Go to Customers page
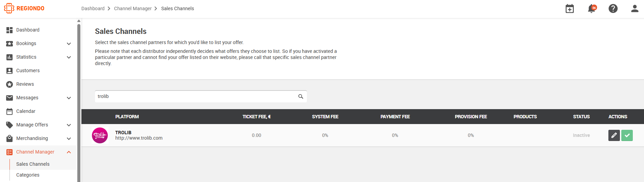The width and height of the screenshot is (644, 182). [28, 70]
